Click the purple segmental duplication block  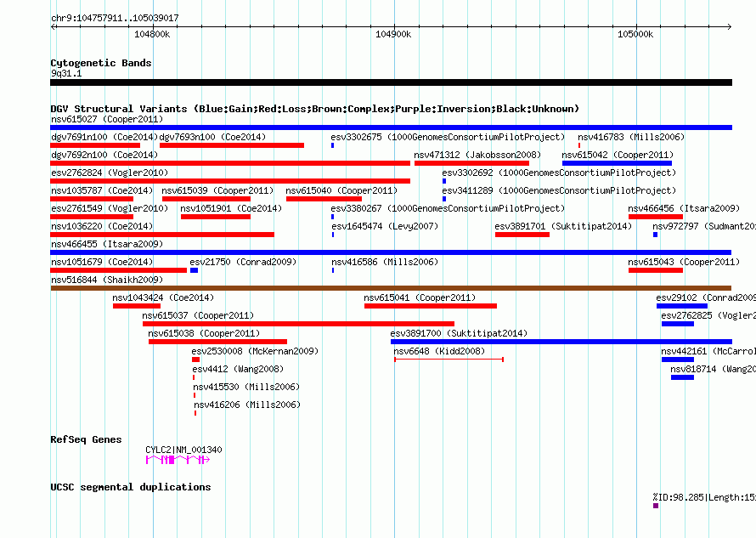656,506
